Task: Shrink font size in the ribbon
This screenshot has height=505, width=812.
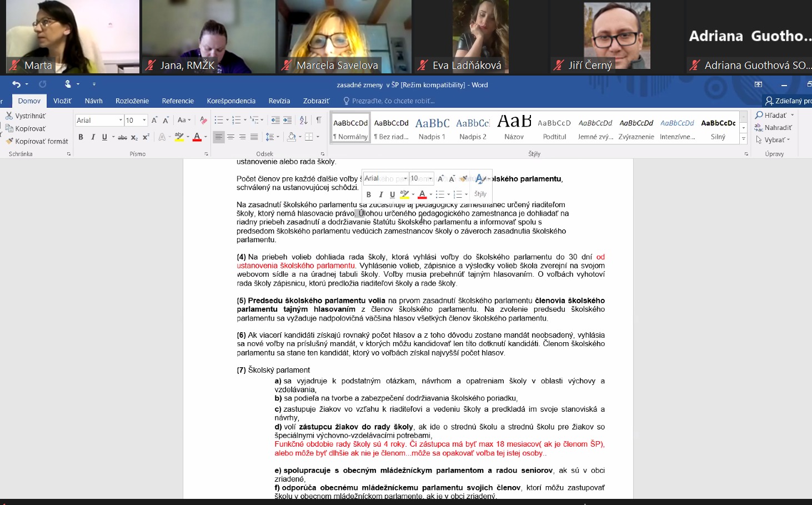Action: coord(166,120)
